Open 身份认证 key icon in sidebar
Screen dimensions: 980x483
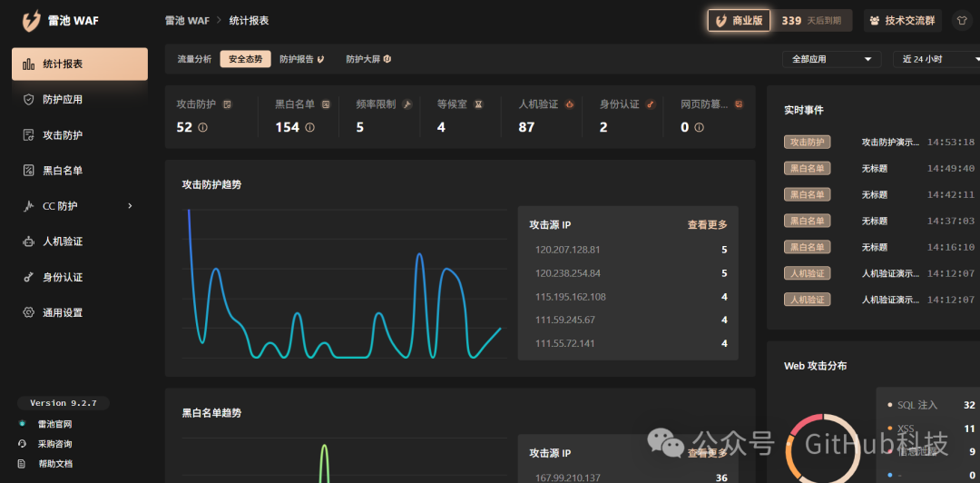coord(28,277)
